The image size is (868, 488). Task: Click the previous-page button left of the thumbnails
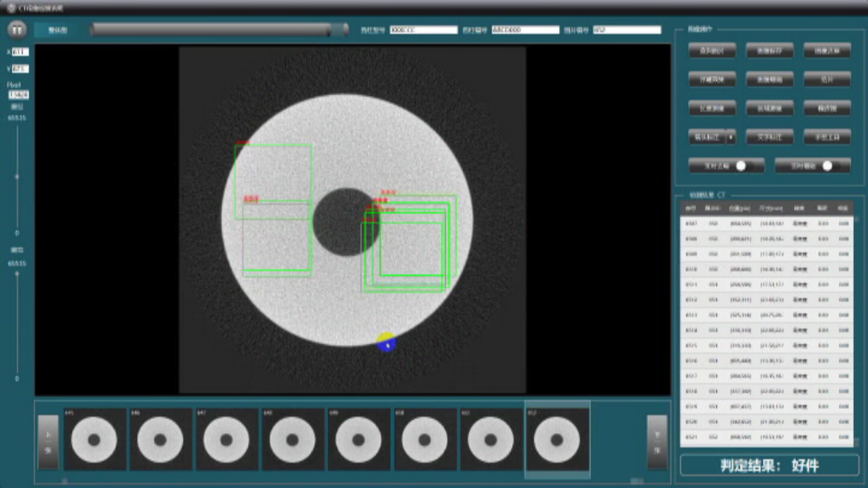coord(48,441)
